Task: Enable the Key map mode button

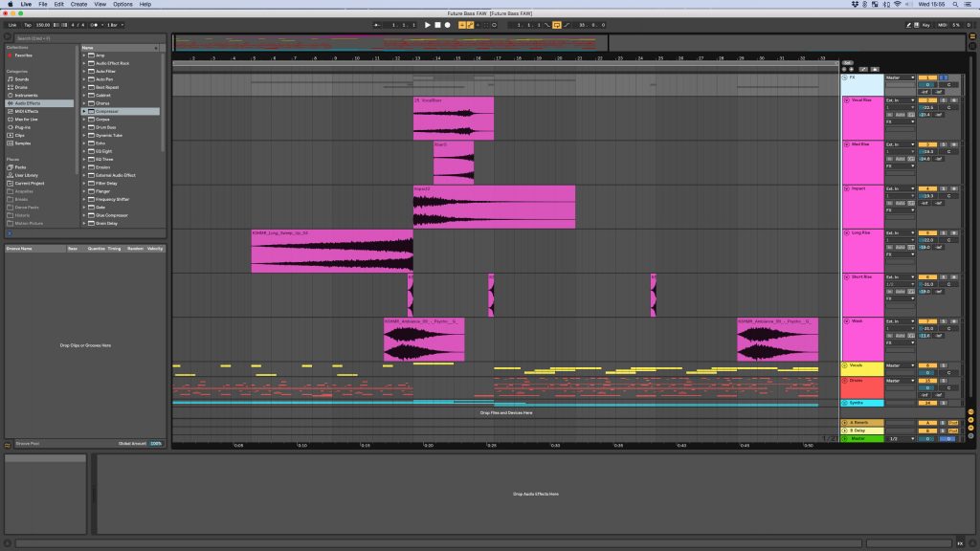Action: (926, 25)
